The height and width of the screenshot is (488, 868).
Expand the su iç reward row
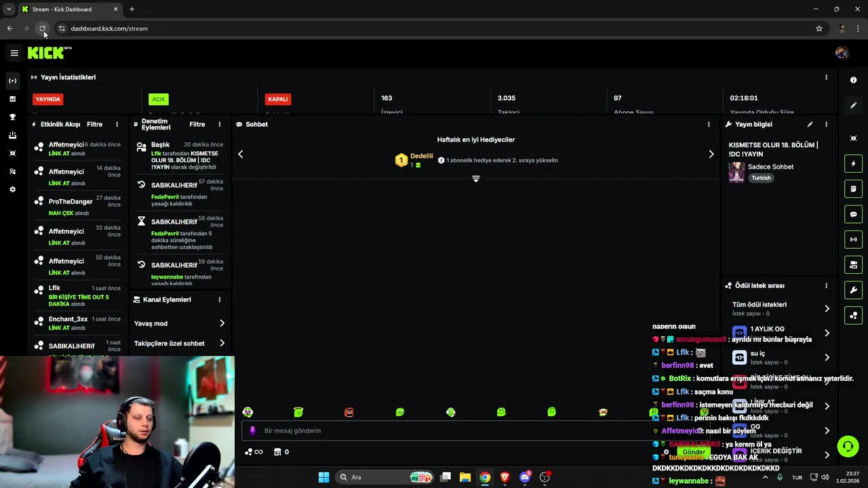(780, 357)
